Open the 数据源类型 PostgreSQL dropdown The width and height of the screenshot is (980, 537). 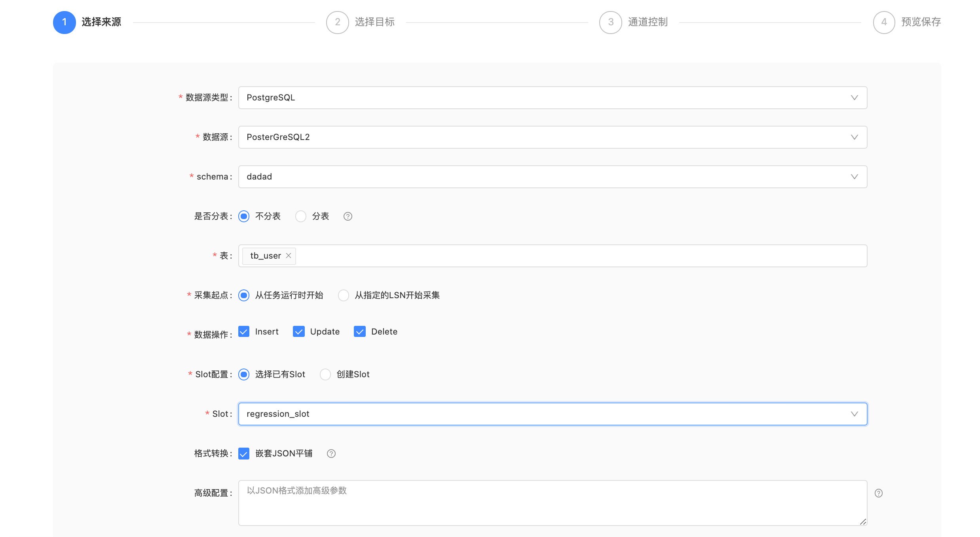tap(552, 98)
